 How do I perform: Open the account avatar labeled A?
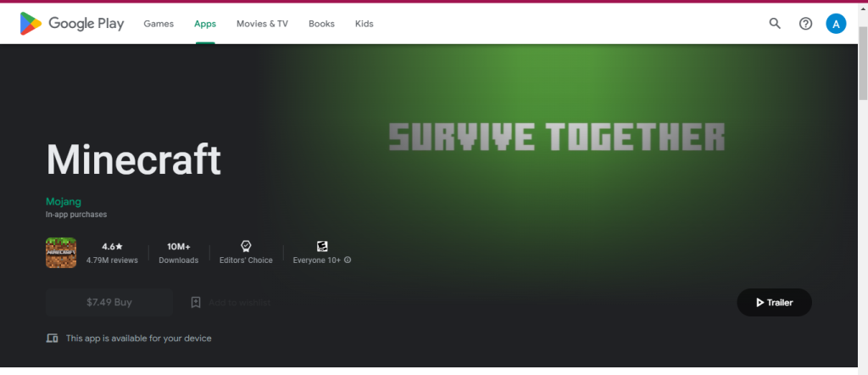tap(836, 23)
